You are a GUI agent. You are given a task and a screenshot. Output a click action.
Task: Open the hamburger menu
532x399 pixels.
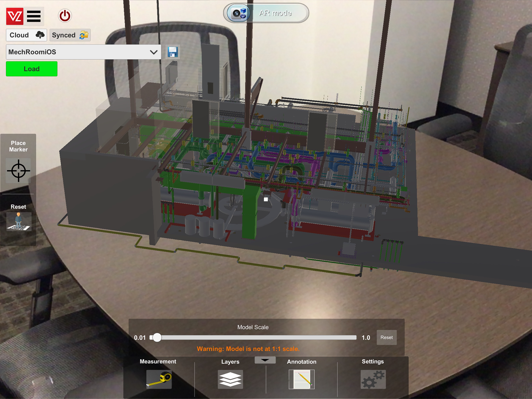coord(34,16)
